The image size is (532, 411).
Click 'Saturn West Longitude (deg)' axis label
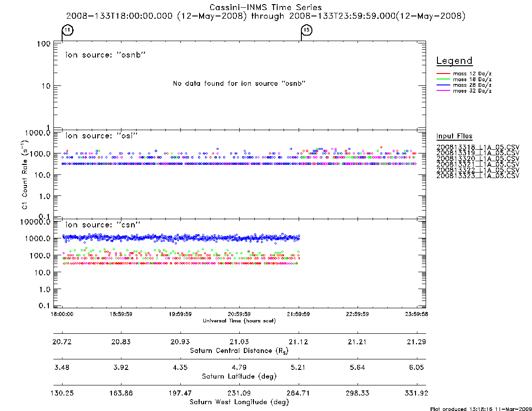coord(239,402)
